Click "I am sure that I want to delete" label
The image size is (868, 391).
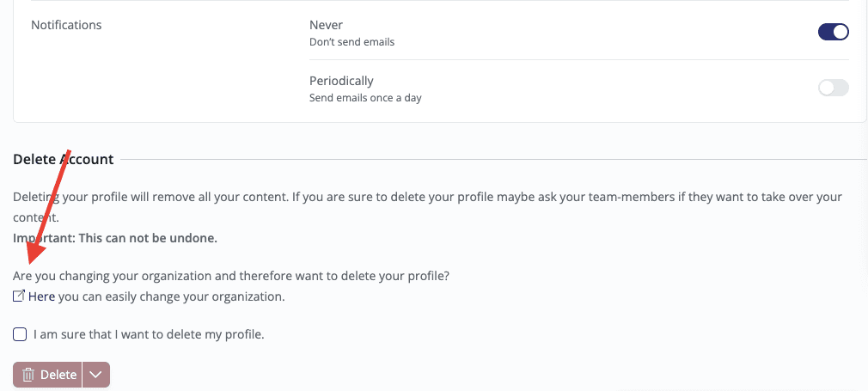(x=149, y=334)
